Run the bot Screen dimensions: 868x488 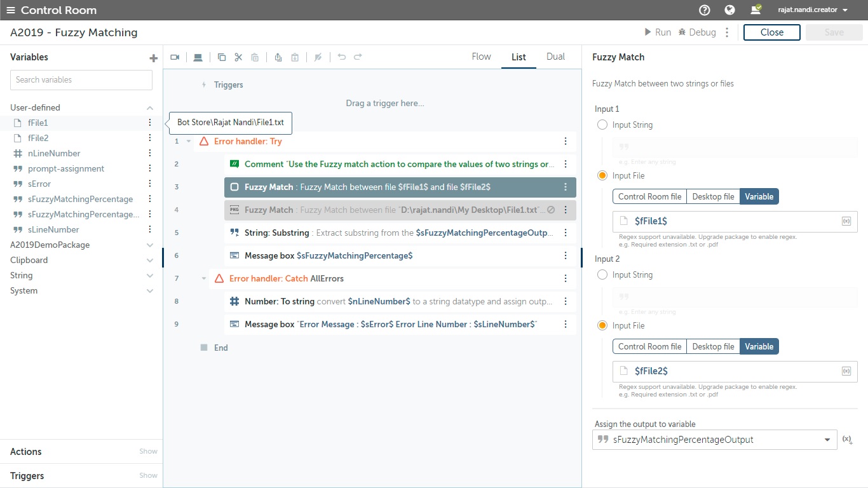pos(658,32)
